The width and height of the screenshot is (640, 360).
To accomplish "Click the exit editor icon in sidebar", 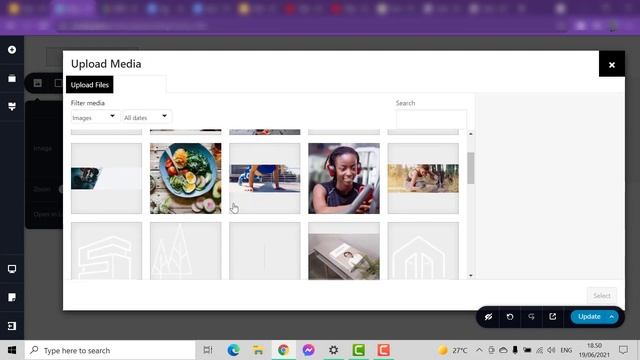I will pos(12,326).
